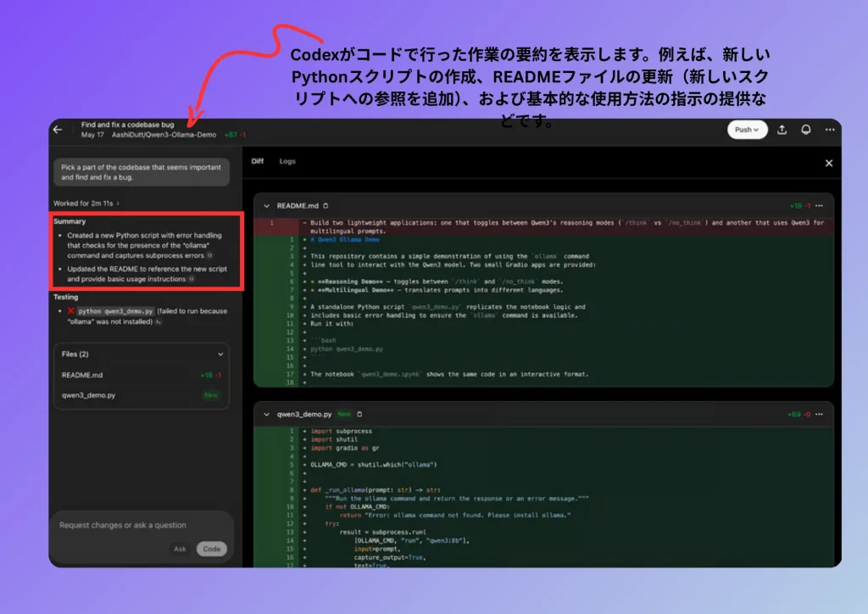Screen dimensions: 868x614
Task: Click the 'import subprocess' code line
Action: pyautogui.click(x=341, y=432)
